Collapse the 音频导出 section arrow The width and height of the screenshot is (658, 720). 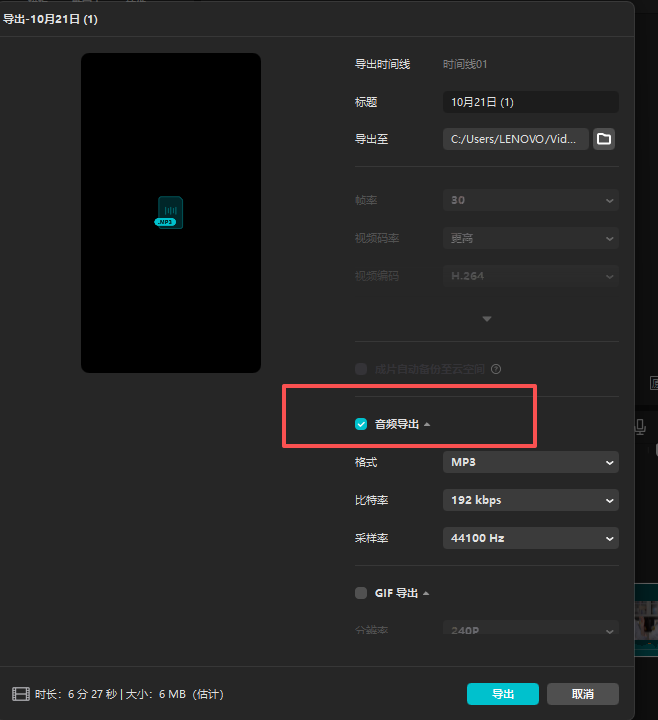tap(427, 424)
